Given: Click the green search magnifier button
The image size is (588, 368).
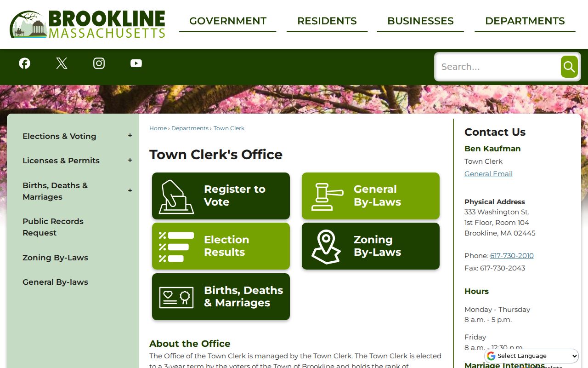Looking at the screenshot, I should click(569, 67).
